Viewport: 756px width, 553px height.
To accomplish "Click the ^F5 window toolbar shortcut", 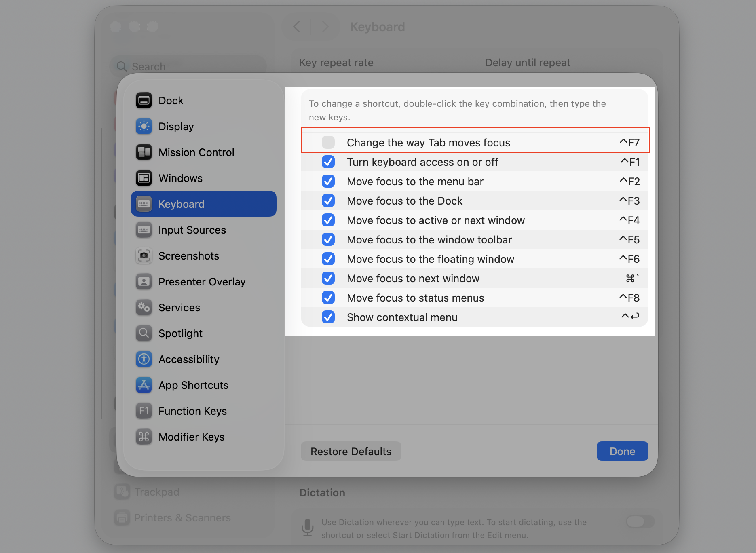I will click(629, 240).
